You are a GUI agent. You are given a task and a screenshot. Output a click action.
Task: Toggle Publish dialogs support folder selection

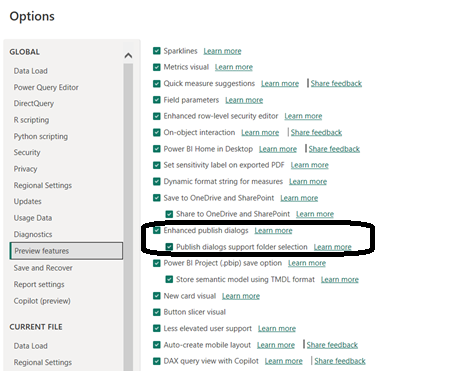coord(169,247)
